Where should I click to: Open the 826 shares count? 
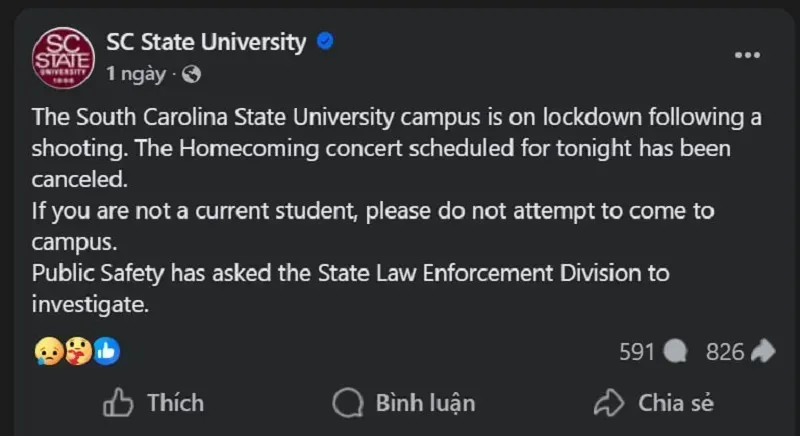(x=724, y=352)
